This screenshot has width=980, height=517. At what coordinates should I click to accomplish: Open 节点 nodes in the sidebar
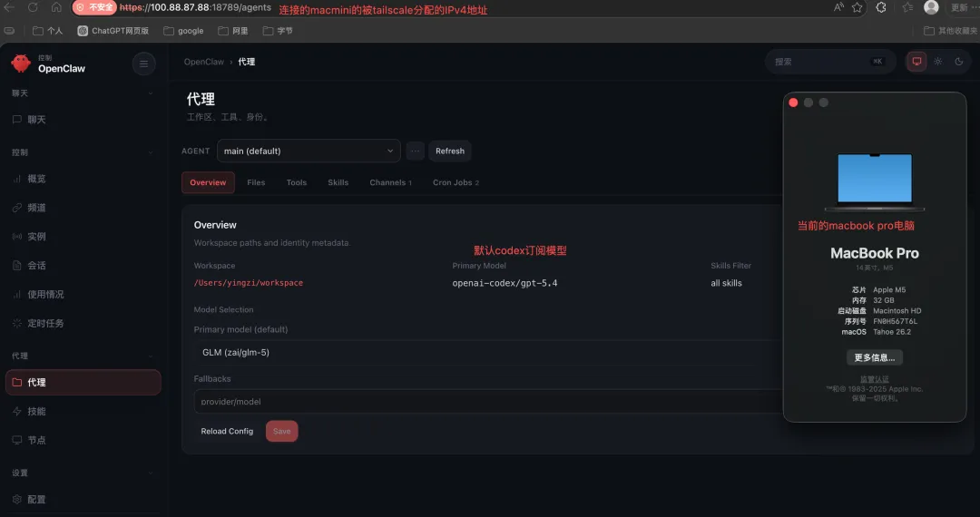click(82, 440)
